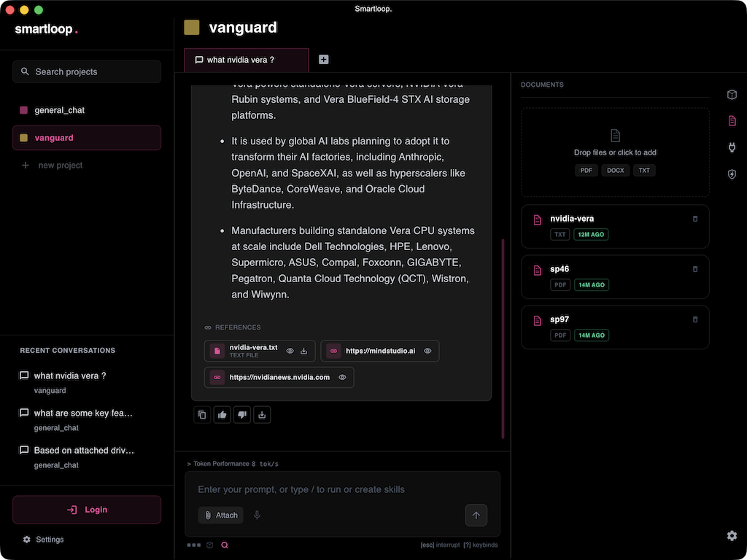
Task: Click the 12M AGO badge on nvidia-vera
Action: coord(591,235)
